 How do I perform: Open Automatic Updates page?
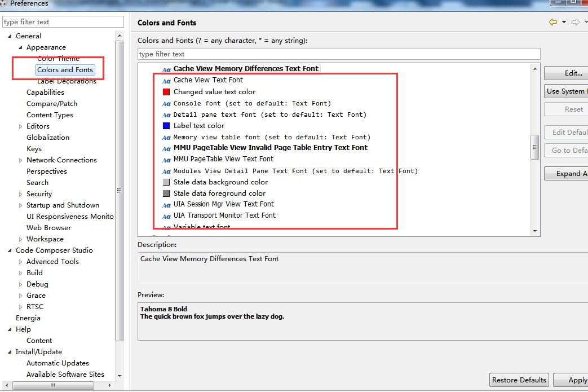[58, 363]
